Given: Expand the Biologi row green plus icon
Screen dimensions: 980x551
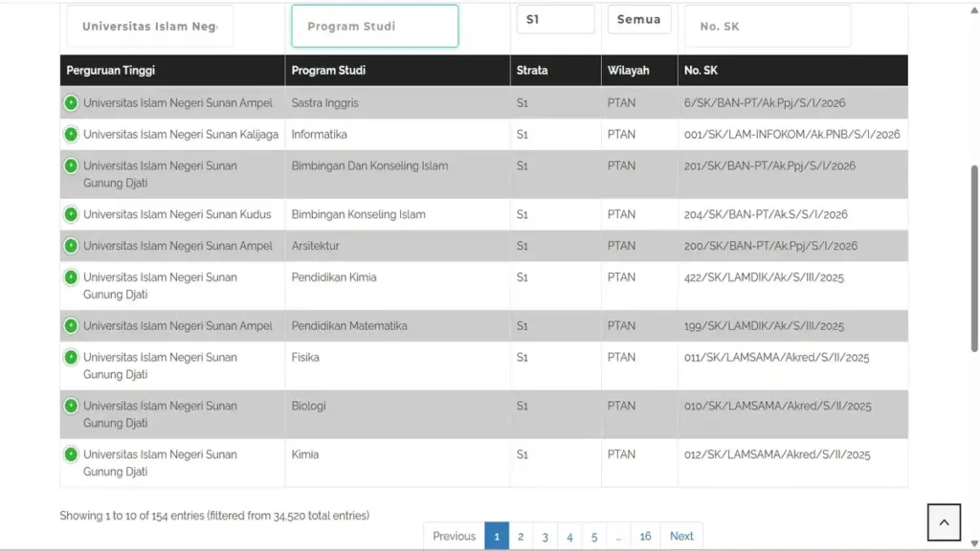Looking at the screenshot, I should (71, 407).
